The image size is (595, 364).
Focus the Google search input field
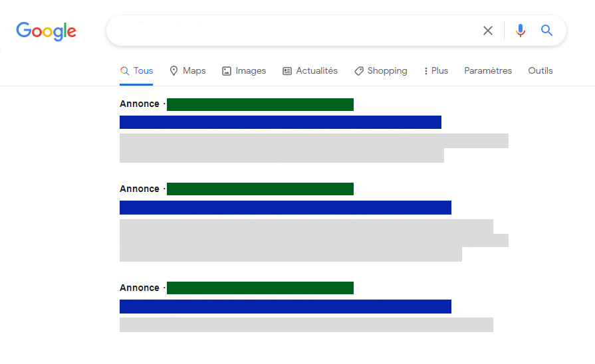[x=293, y=31]
